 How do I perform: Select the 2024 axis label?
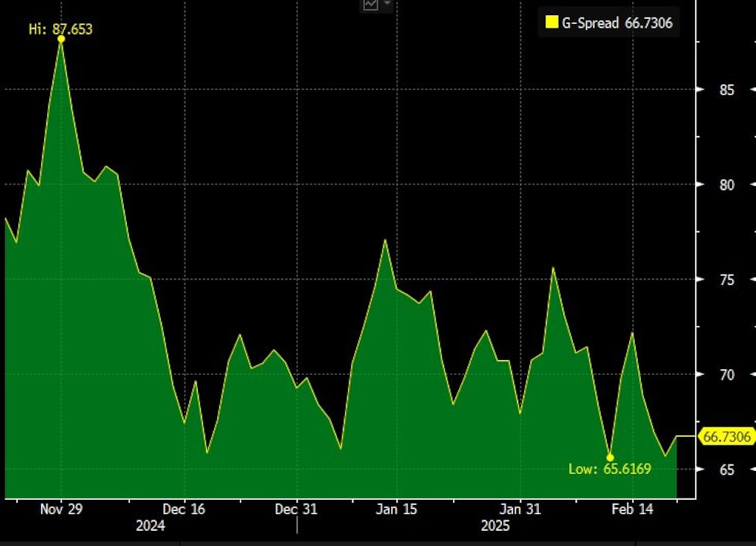(150, 526)
